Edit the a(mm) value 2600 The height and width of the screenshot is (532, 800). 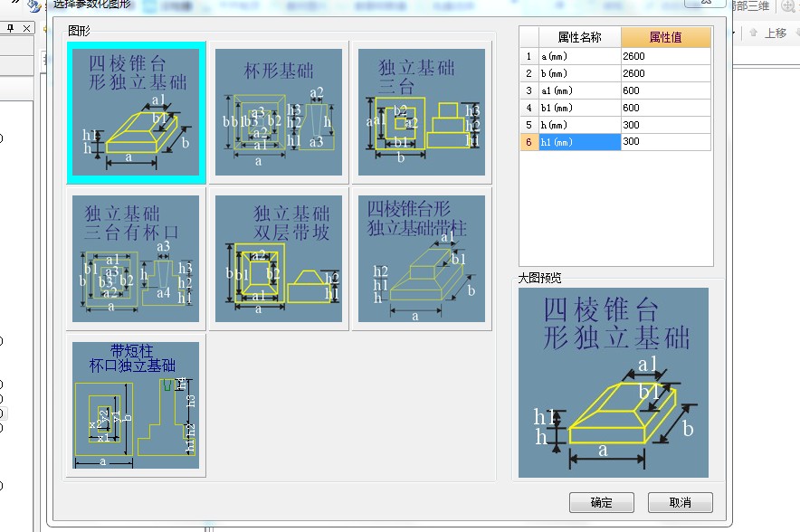click(x=666, y=56)
